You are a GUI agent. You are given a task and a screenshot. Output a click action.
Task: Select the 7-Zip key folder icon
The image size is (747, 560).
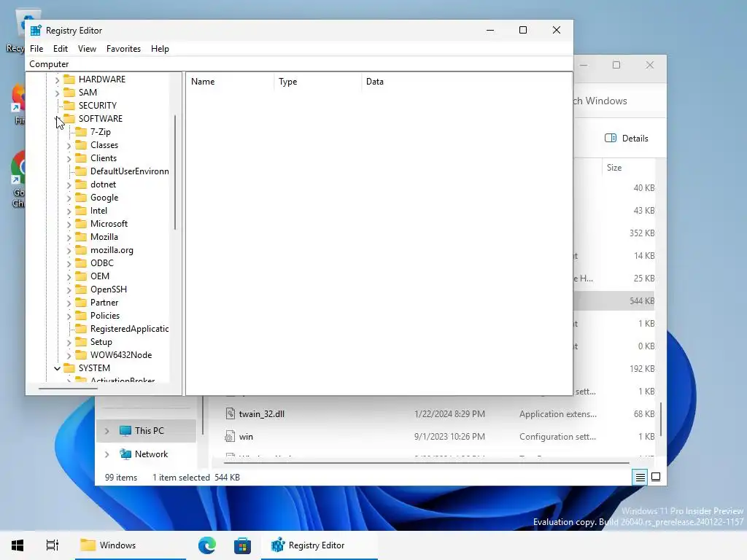coord(82,131)
